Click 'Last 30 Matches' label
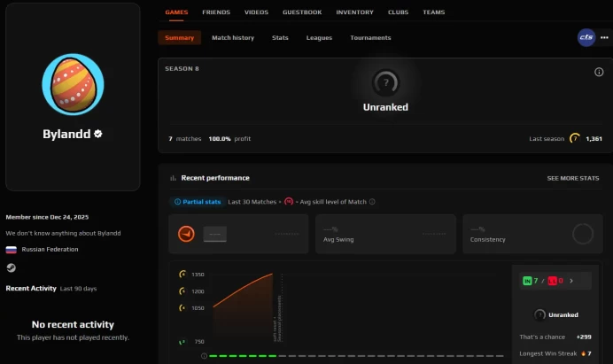This screenshot has width=613, height=364. pyautogui.click(x=252, y=202)
